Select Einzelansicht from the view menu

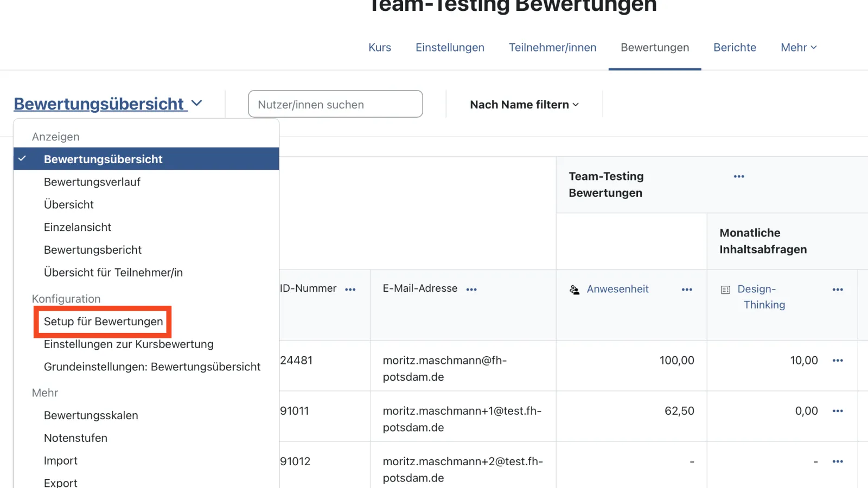pyautogui.click(x=77, y=227)
